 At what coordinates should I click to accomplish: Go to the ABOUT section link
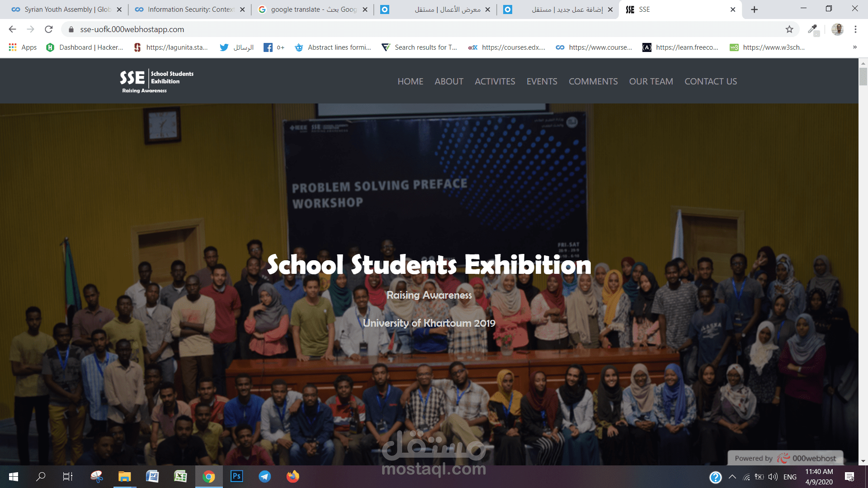coord(448,81)
